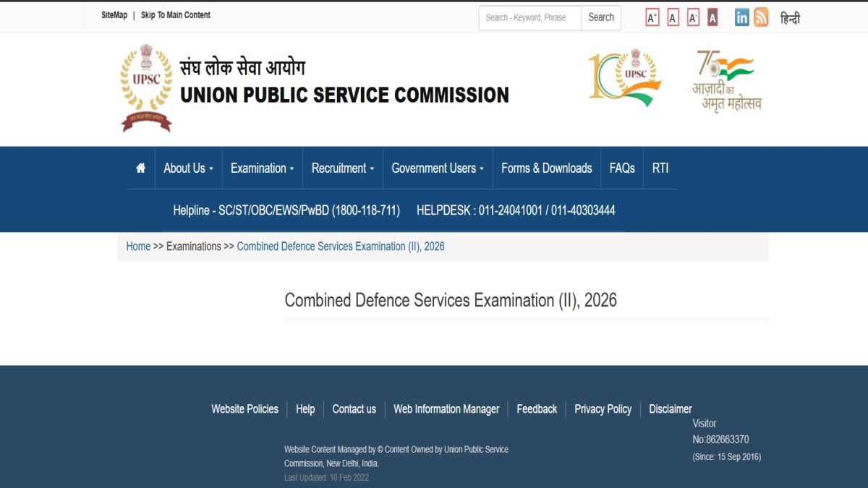Click the Visitor No:862663370 text
The image size is (868, 488).
(720, 432)
